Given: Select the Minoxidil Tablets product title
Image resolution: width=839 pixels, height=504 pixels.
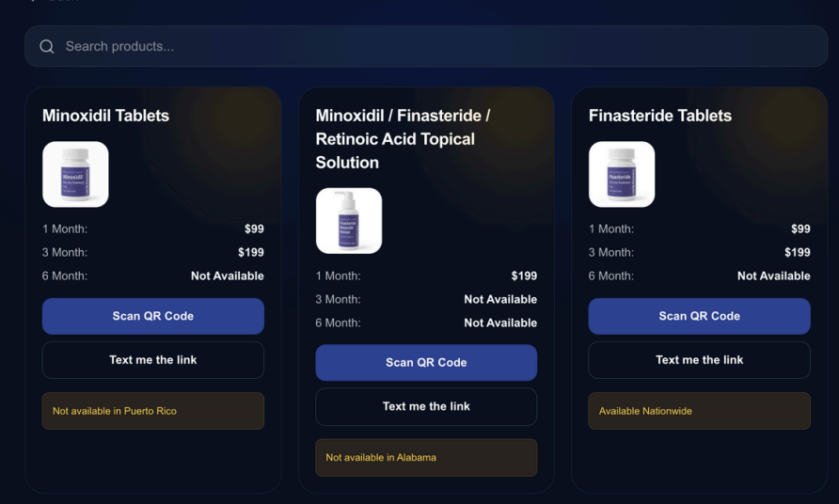Looking at the screenshot, I should [x=105, y=116].
